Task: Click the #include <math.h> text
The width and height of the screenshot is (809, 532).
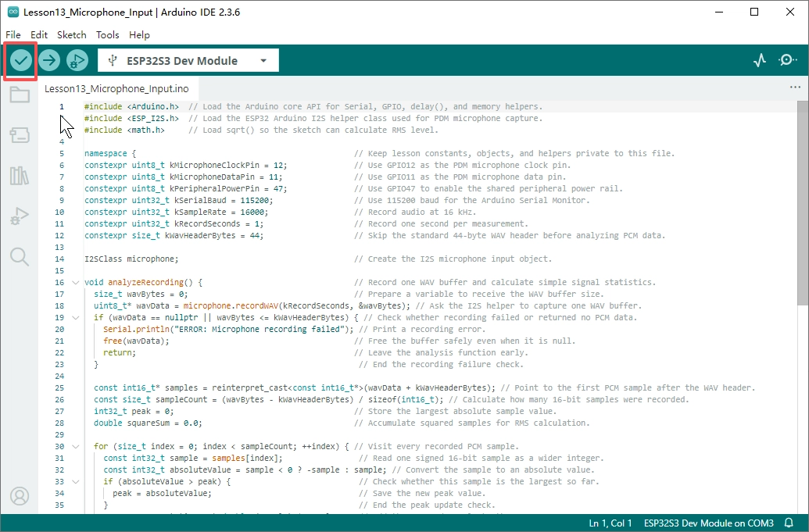Action: coord(124,130)
